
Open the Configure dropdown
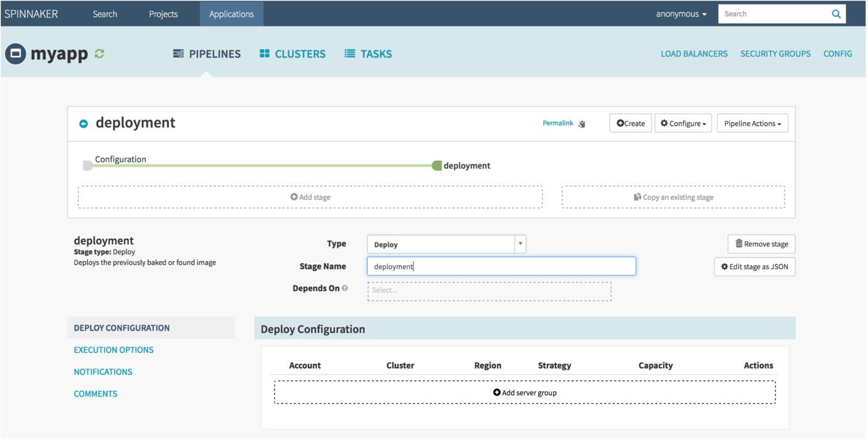pos(683,123)
